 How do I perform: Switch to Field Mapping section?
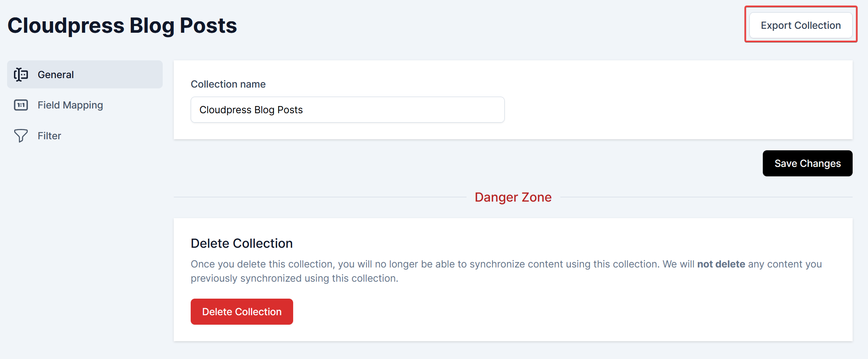pos(70,105)
